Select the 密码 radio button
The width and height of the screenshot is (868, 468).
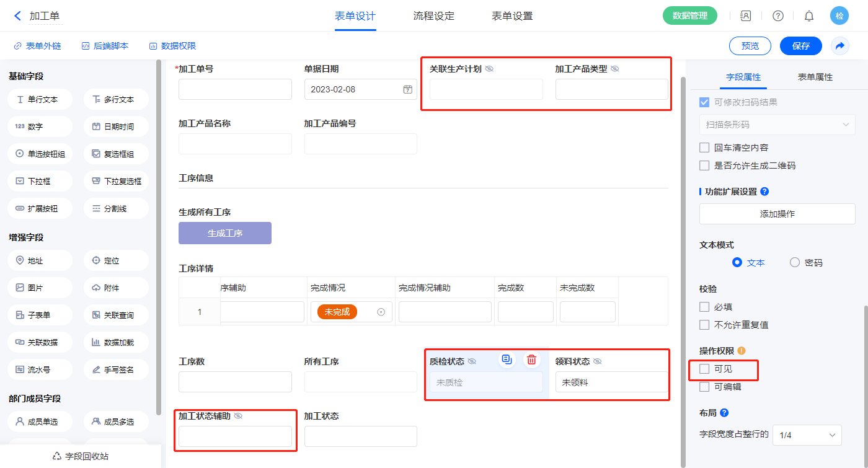point(795,262)
